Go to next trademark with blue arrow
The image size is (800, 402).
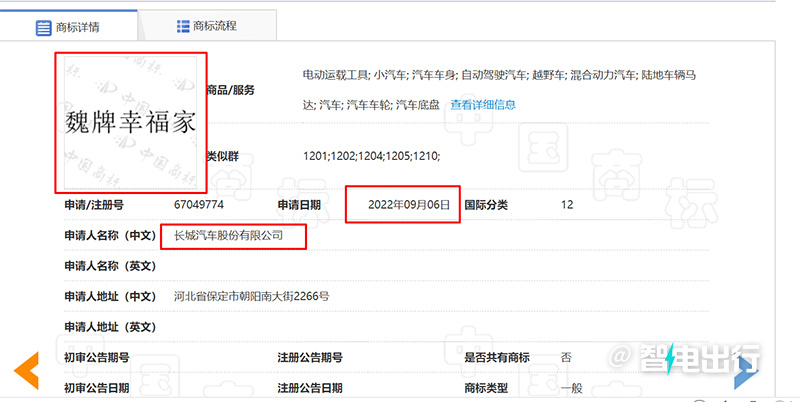tap(746, 373)
